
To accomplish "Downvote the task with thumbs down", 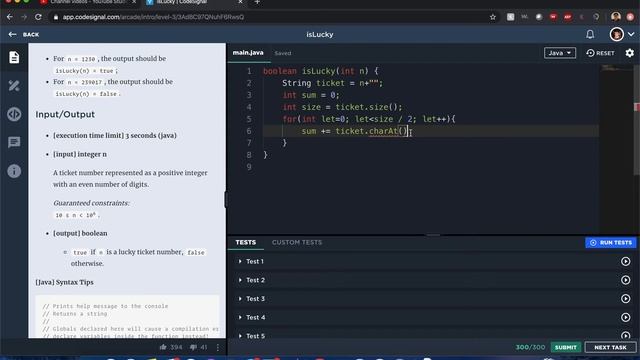I will [x=193, y=347].
